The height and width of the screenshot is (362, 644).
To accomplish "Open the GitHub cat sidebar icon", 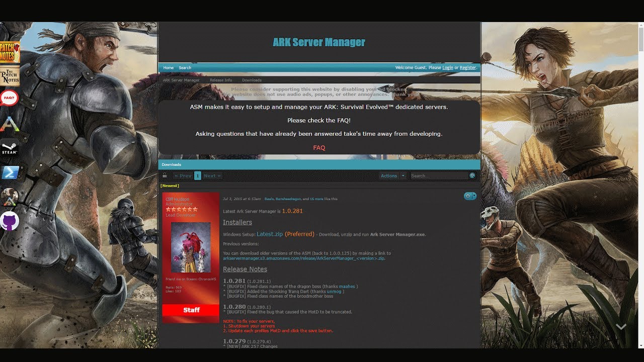I will (10, 221).
